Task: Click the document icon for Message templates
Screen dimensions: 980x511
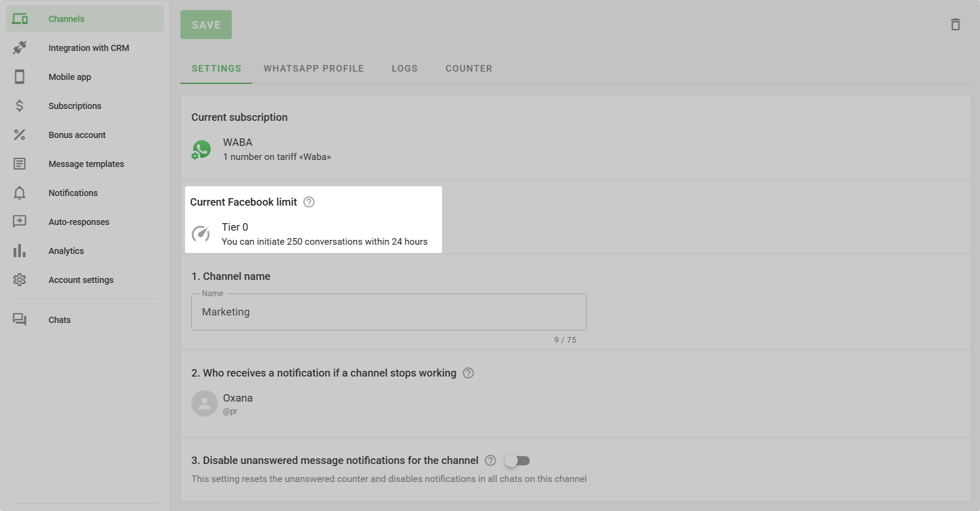Action: 20,164
